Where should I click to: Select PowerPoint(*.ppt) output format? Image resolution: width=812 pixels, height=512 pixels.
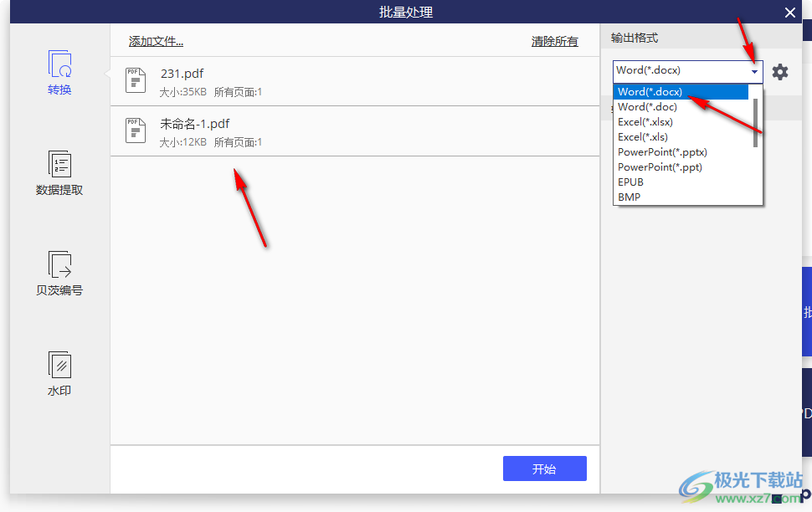tap(660, 167)
